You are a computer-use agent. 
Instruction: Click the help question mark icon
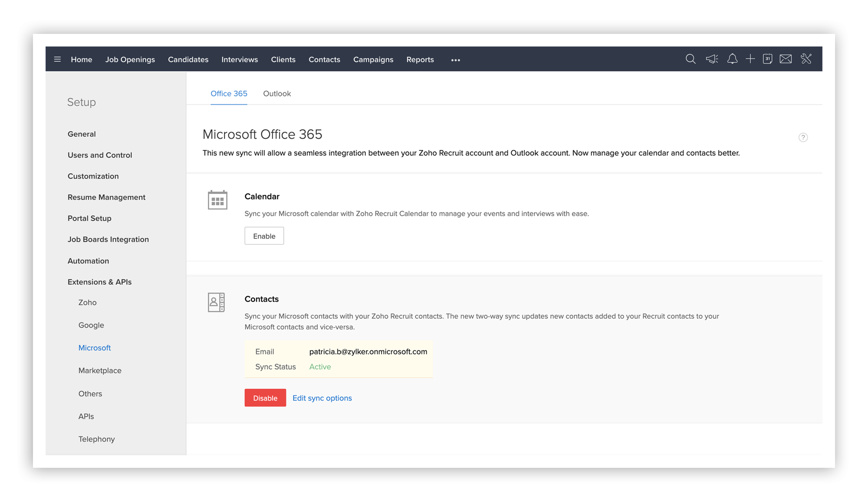click(x=803, y=138)
